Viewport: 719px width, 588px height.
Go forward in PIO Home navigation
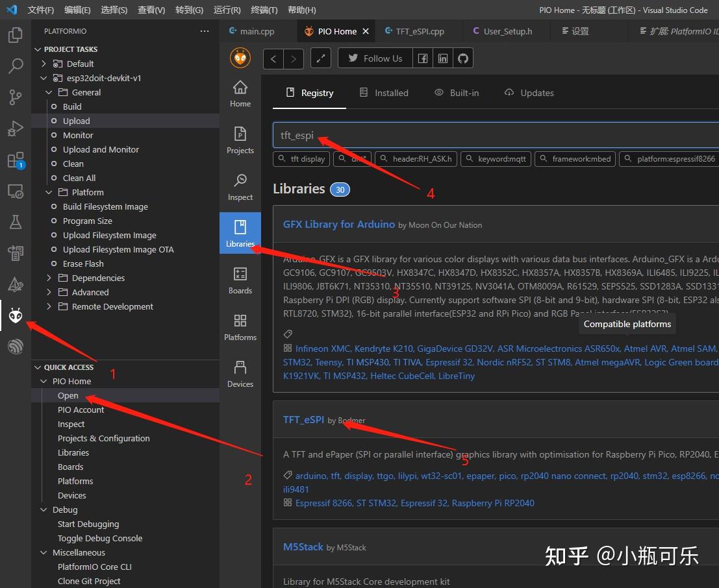pos(294,58)
